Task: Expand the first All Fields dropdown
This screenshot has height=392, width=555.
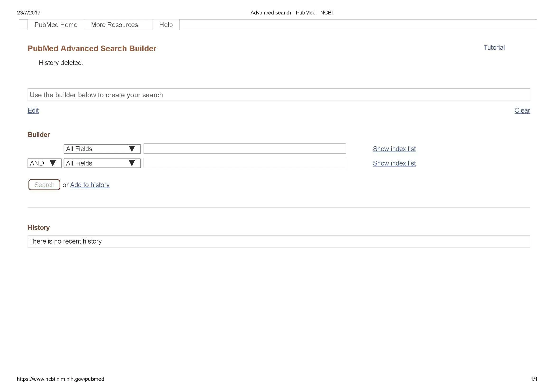Action: (x=102, y=149)
